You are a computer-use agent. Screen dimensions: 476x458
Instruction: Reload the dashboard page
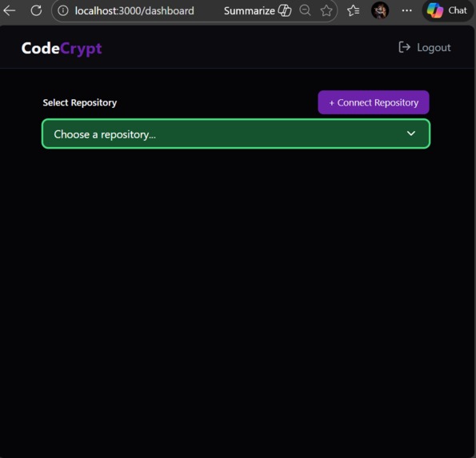(x=36, y=10)
